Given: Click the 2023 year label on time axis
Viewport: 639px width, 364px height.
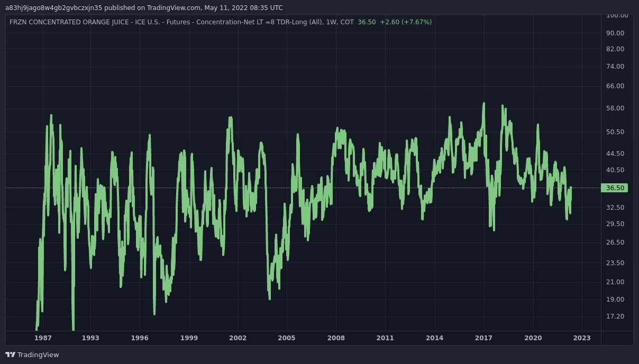Looking at the screenshot, I should tap(582, 338).
